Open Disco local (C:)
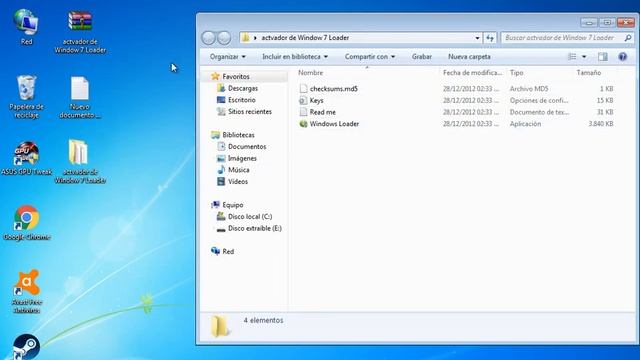640x360 pixels. click(x=250, y=217)
